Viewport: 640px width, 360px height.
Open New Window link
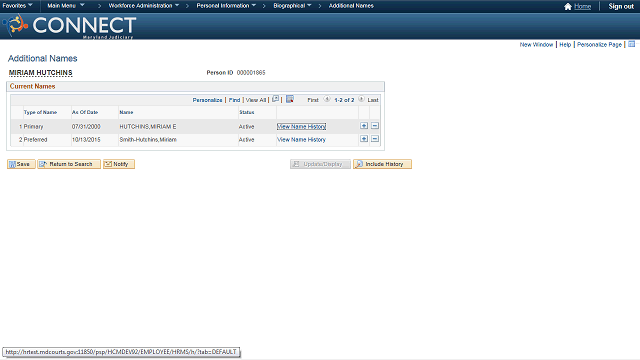coord(536,44)
